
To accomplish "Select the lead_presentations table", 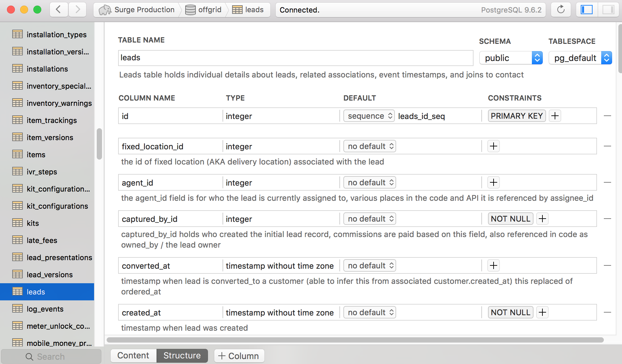I will pos(47,257).
